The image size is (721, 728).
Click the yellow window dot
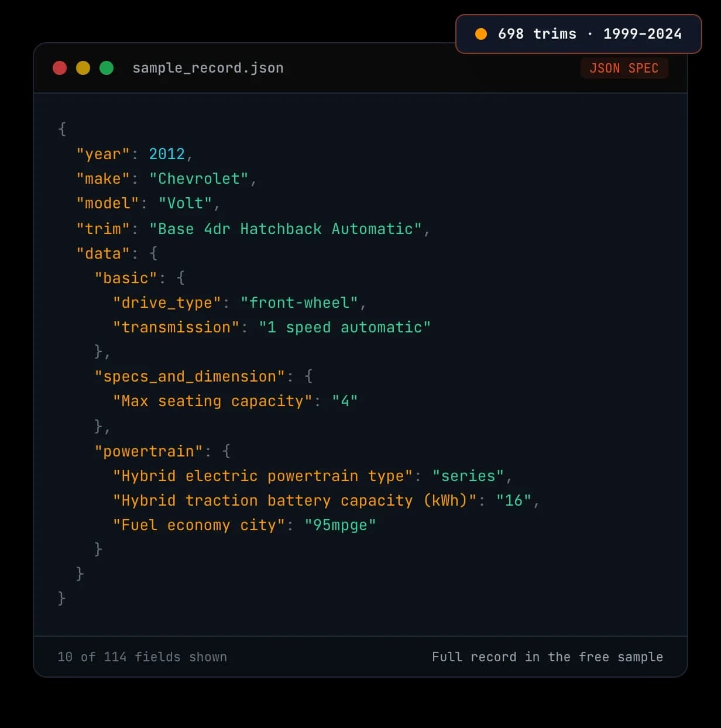click(x=83, y=68)
